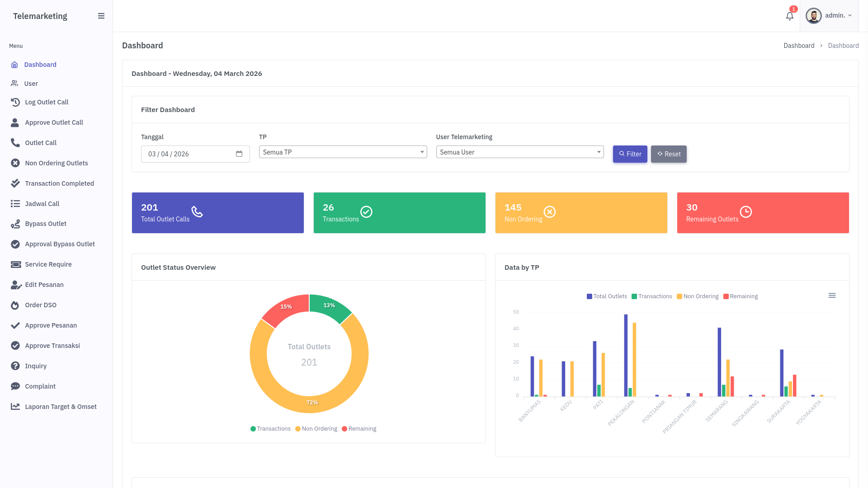Open the Semua User dropdown
This screenshot has width=868, height=488.
click(519, 152)
